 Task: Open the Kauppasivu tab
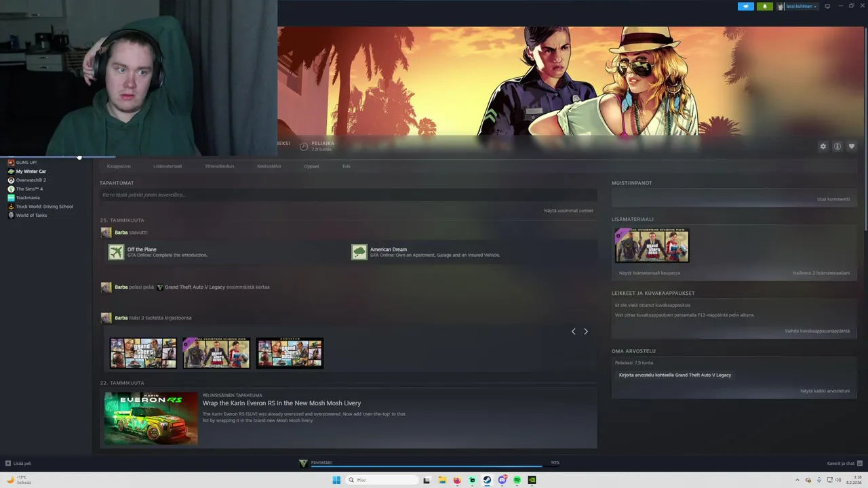119,166
